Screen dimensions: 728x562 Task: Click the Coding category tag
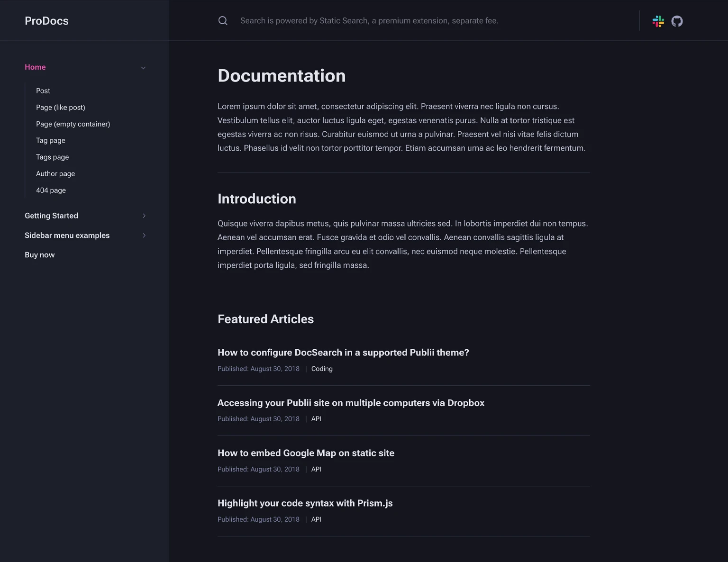tap(322, 368)
